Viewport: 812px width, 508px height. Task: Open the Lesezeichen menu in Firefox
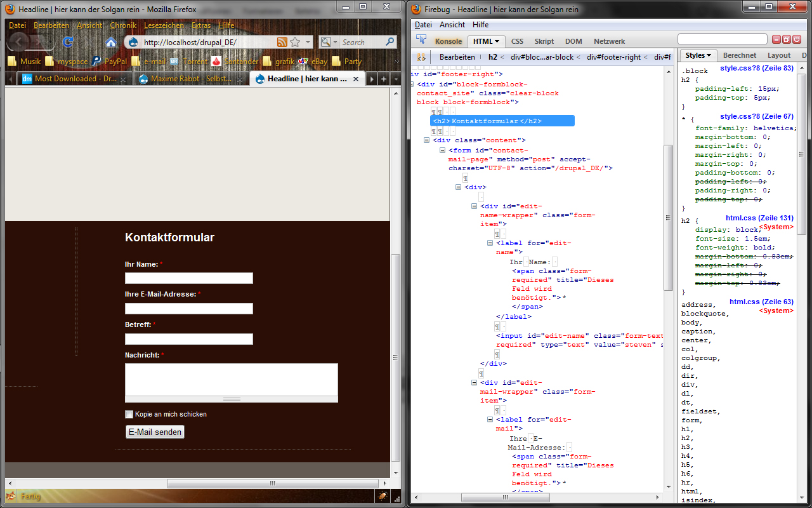pos(164,25)
